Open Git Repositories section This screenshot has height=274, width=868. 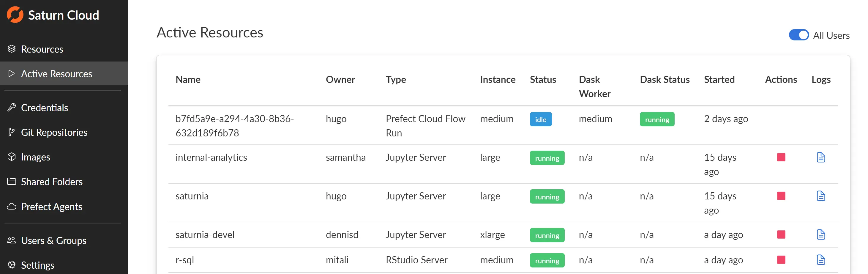[x=54, y=133]
